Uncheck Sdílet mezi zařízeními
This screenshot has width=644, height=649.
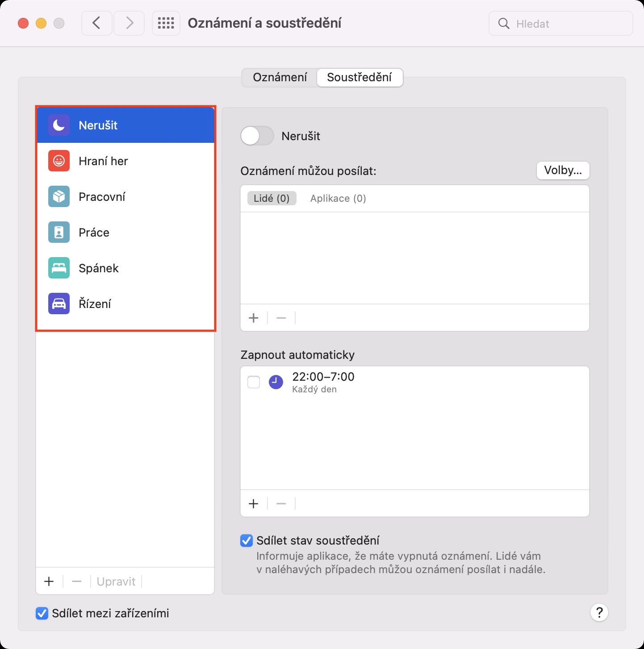pos(42,613)
